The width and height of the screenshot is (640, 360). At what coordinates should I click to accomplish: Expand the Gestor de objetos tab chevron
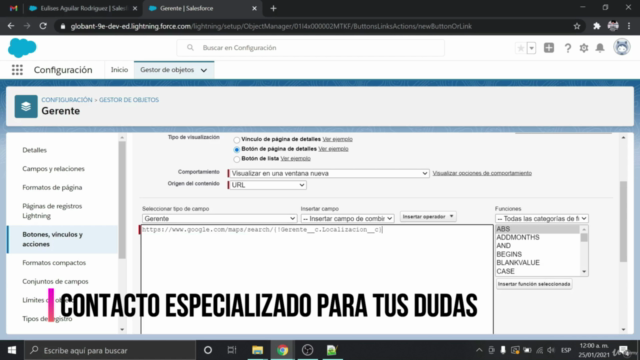[204, 70]
